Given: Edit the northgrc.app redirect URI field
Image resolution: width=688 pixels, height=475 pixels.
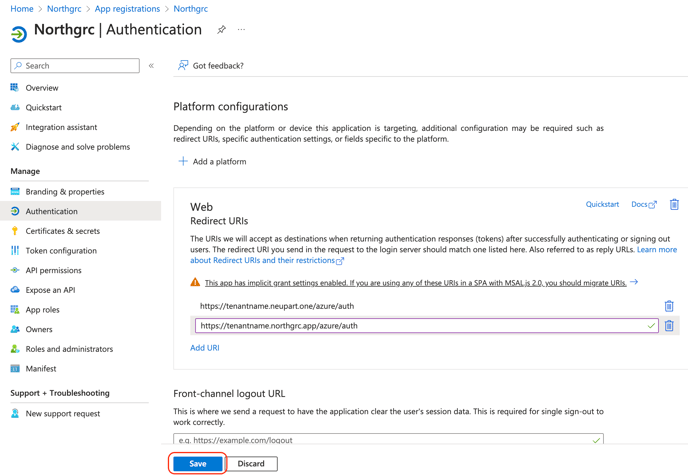Looking at the screenshot, I should [420, 326].
